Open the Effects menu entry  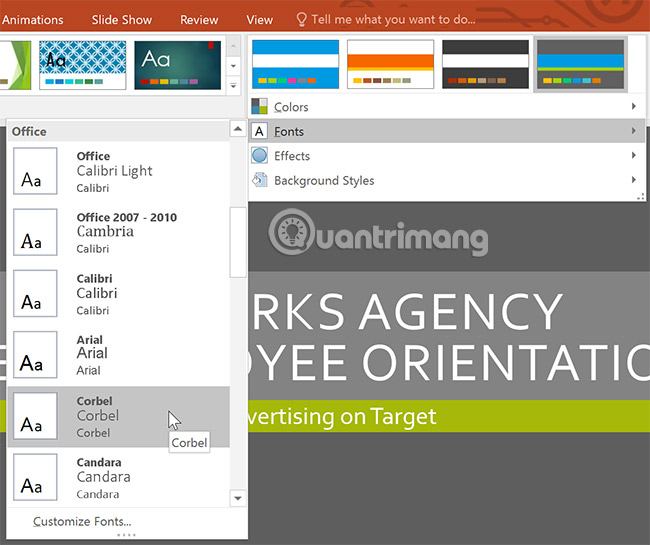446,156
